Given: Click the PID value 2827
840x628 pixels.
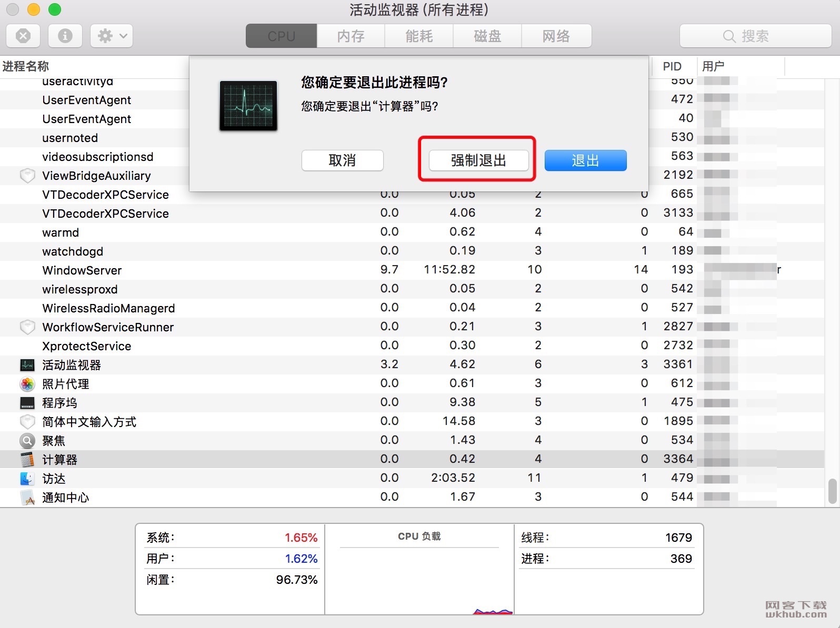Looking at the screenshot, I should pos(678,326).
